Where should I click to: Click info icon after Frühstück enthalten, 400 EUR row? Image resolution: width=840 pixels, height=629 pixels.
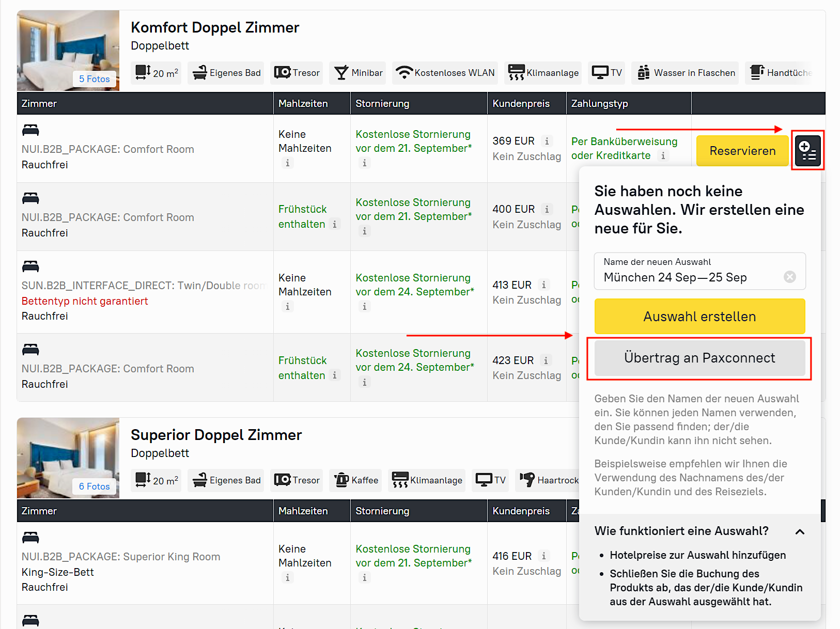[335, 224]
